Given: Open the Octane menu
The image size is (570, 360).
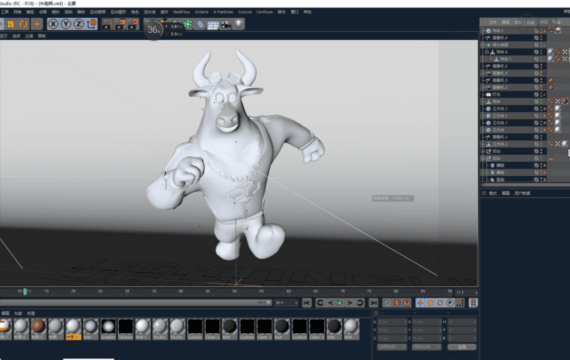Looking at the screenshot, I should click(x=201, y=12).
